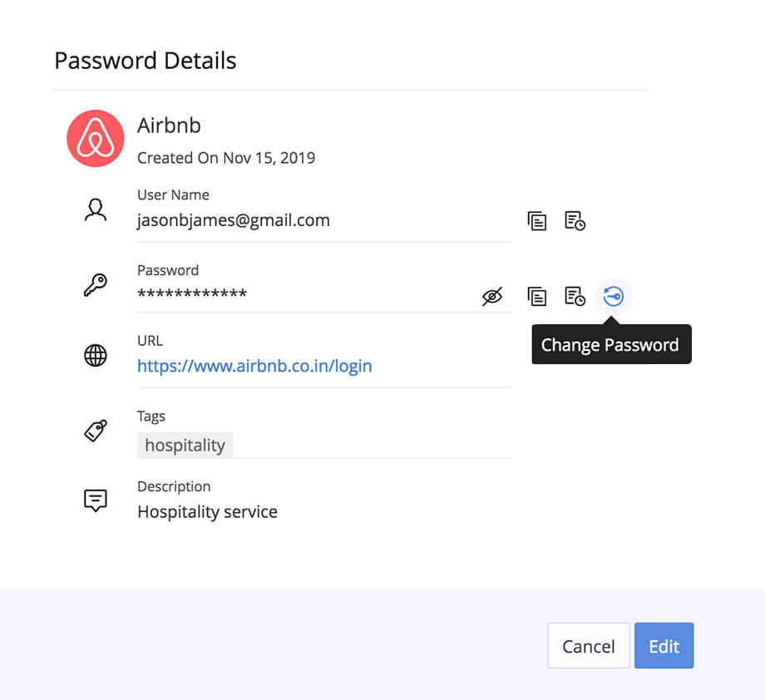765x700 pixels.
Task: Click the jasonbjames@gmail.com user name field
Action: point(234,221)
